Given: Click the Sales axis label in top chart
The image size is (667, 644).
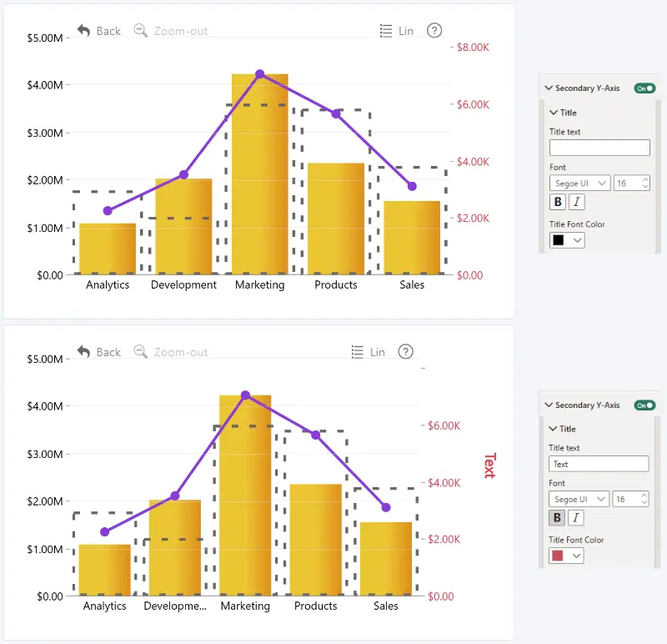Looking at the screenshot, I should tap(412, 284).
